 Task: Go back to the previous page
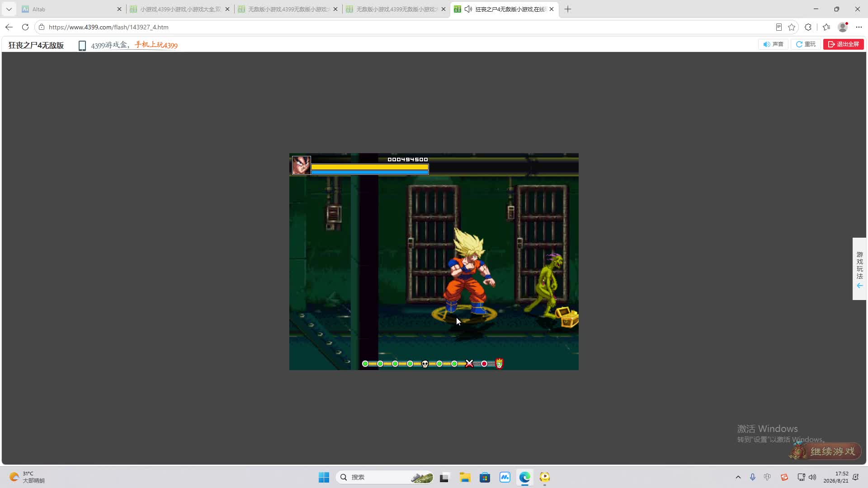click(9, 27)
